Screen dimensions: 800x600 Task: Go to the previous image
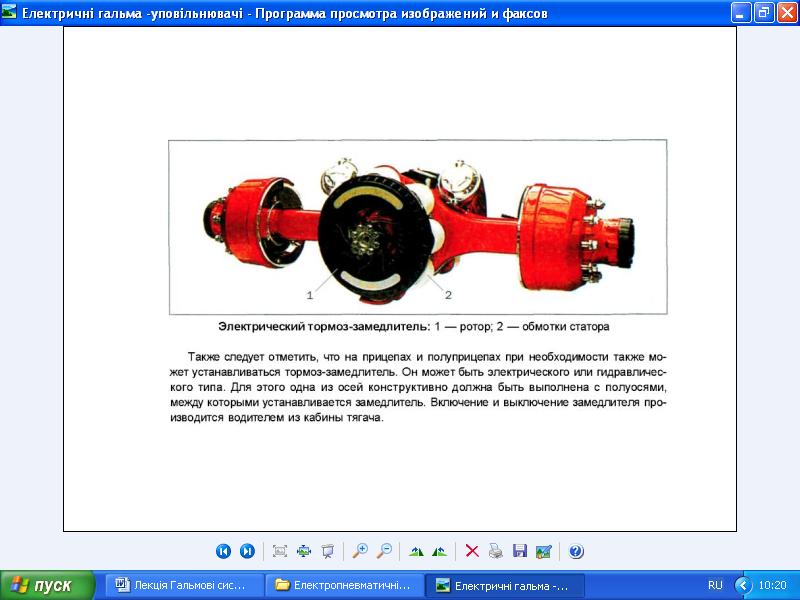[x=223, y=551]
